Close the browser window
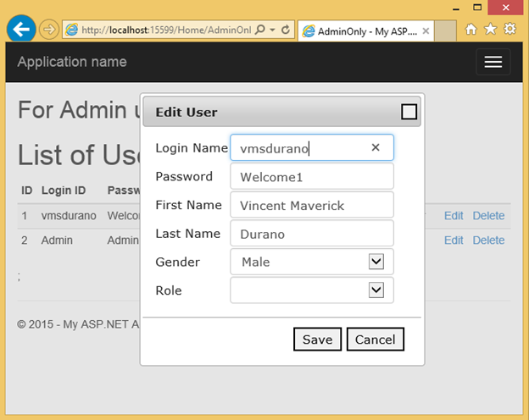This screenshot has height=420, width=529. (x=506, y=8)
